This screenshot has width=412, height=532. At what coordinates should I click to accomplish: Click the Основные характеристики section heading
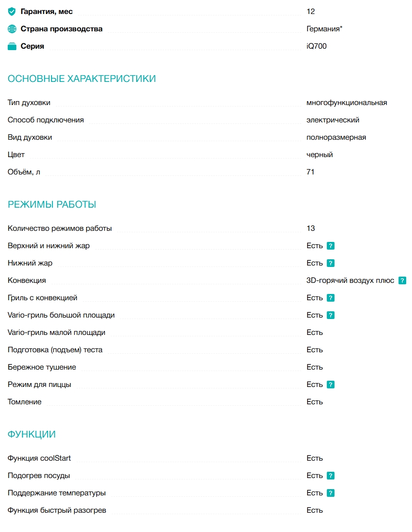82,79
